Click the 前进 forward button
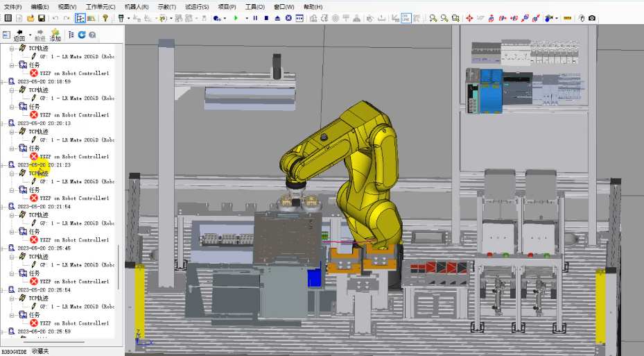 [x=40, y=35]
